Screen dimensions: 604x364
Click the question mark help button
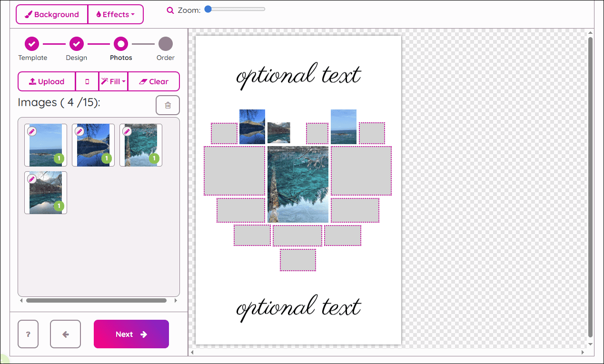(28, 334)
